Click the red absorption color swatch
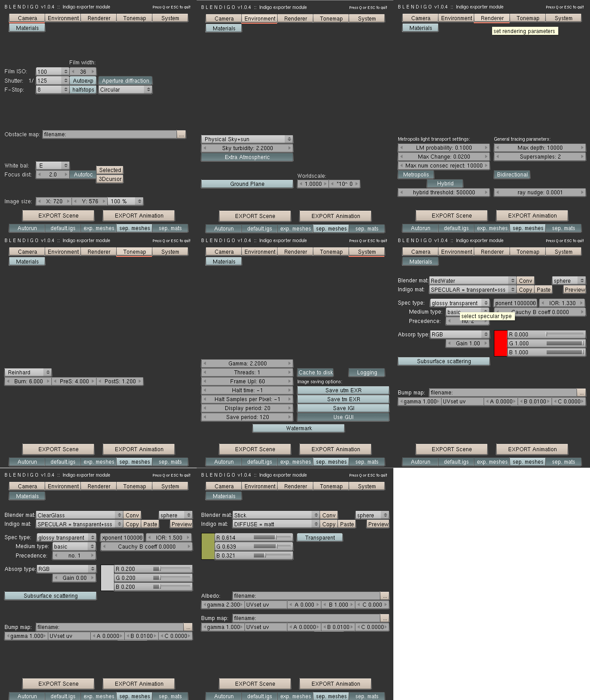 tap(501, 344)
